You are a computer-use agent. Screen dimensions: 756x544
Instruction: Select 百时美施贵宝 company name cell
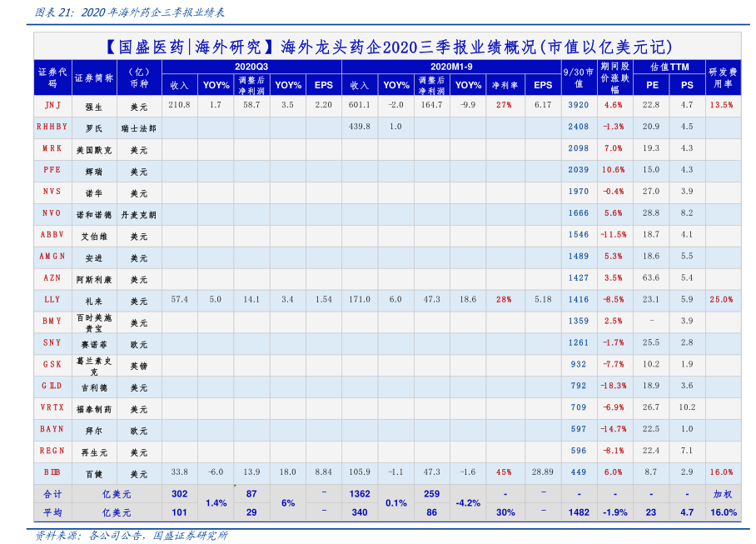[94, 323]
